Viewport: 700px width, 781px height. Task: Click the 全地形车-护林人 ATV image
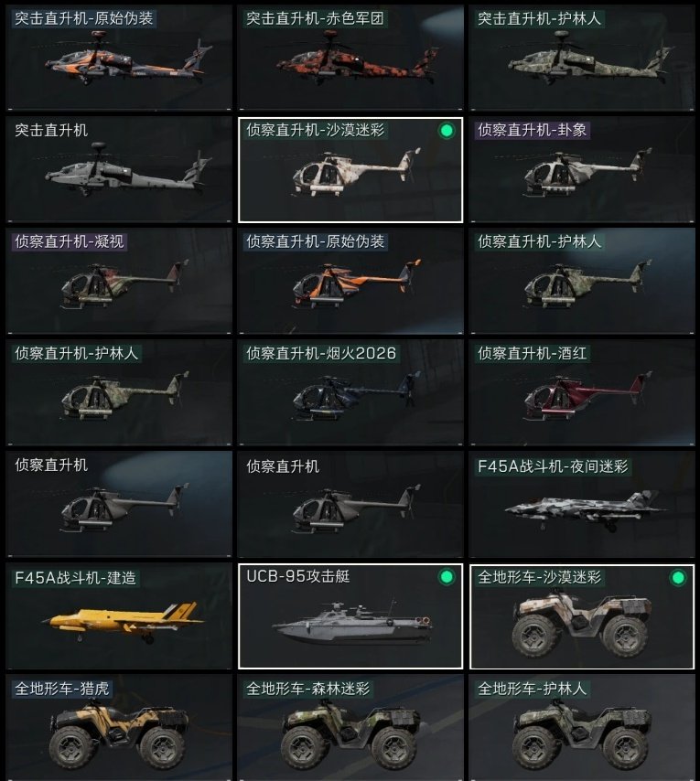click(x=582, y=735)
